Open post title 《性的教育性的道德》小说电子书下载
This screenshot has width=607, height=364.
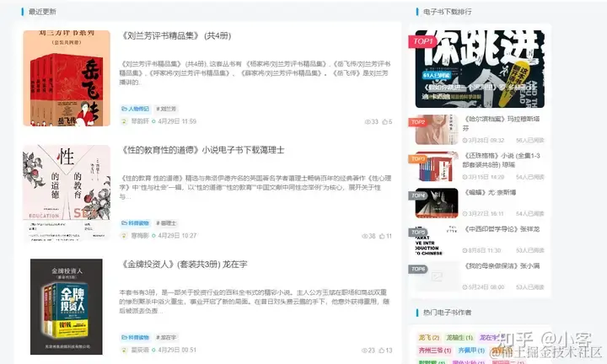pos(202,150)
